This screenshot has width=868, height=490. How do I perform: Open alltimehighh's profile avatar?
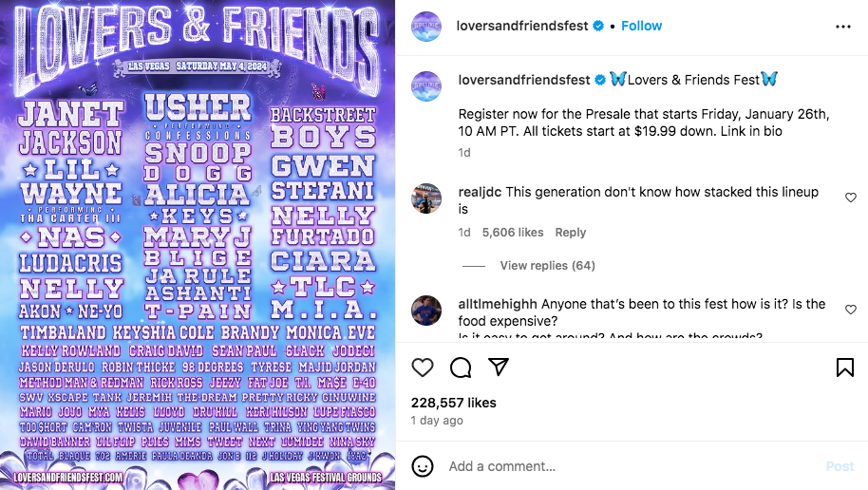pyautogui.click(x=426, y=311)
